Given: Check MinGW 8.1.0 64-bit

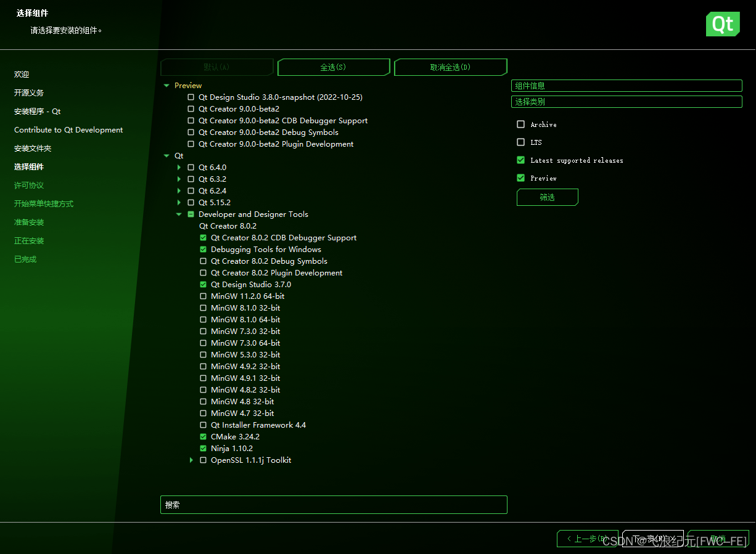Looking at the screenshot, I should [203, 320].
